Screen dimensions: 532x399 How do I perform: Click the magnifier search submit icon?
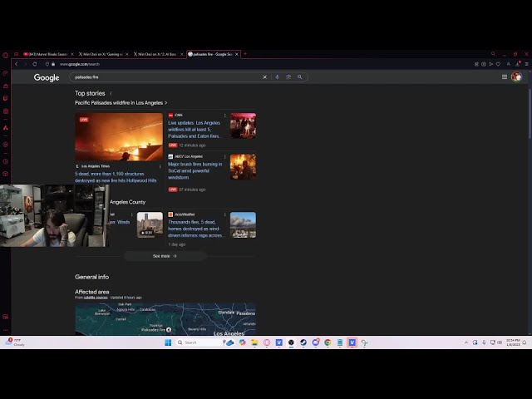click(x=300, y=77)
